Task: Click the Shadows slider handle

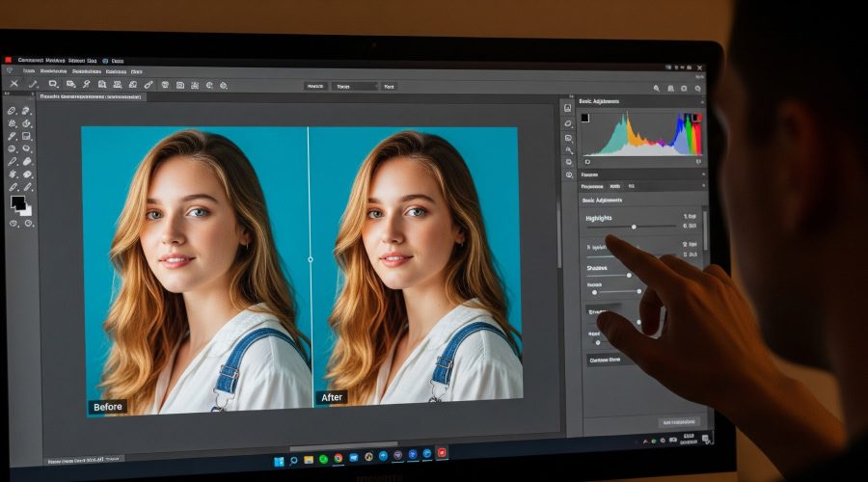Action: (629, 275)
